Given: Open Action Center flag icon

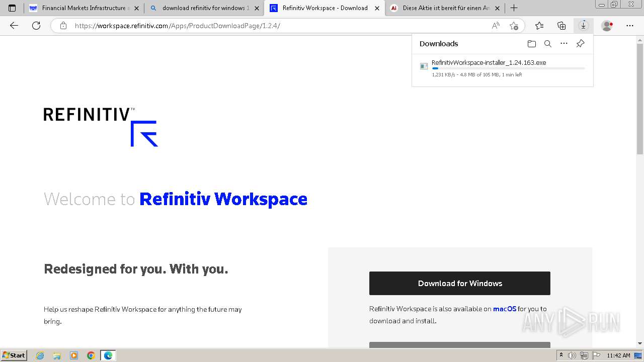Looking at the screenshot, I should click(x=595, y=355).
